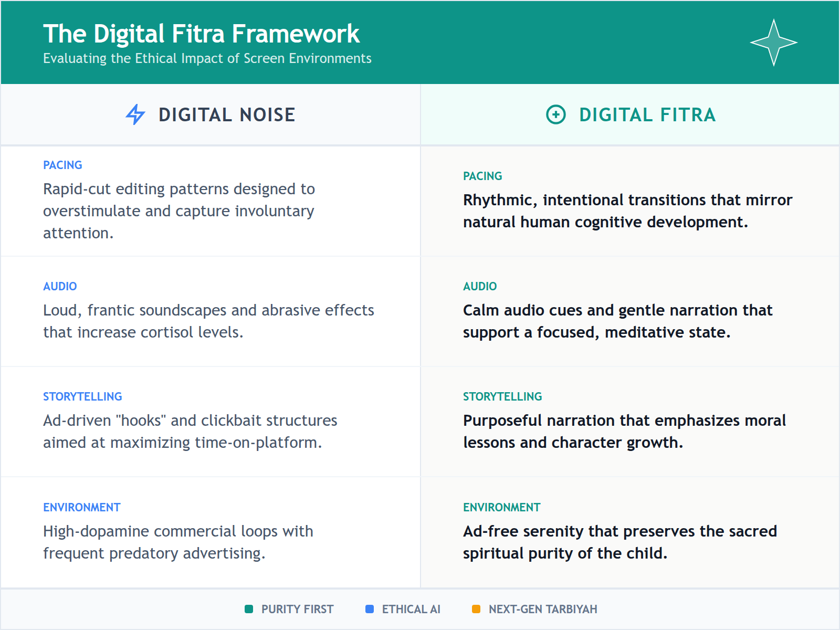840x630 pixels.
Task: Click the orange legend square beside Next-Gen Tarbiyah
Action: pyautogui.click(x=476, y=609)
